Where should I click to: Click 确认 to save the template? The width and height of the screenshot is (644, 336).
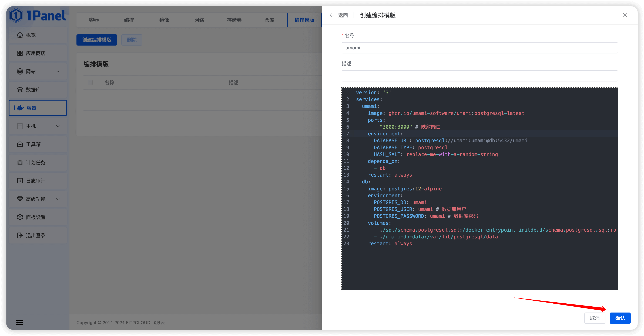pos(620,318)
